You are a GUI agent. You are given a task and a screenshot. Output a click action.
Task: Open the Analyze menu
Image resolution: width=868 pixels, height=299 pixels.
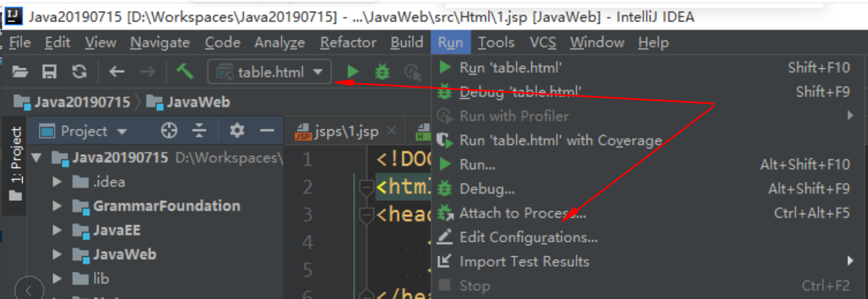[x=280, y=43]
